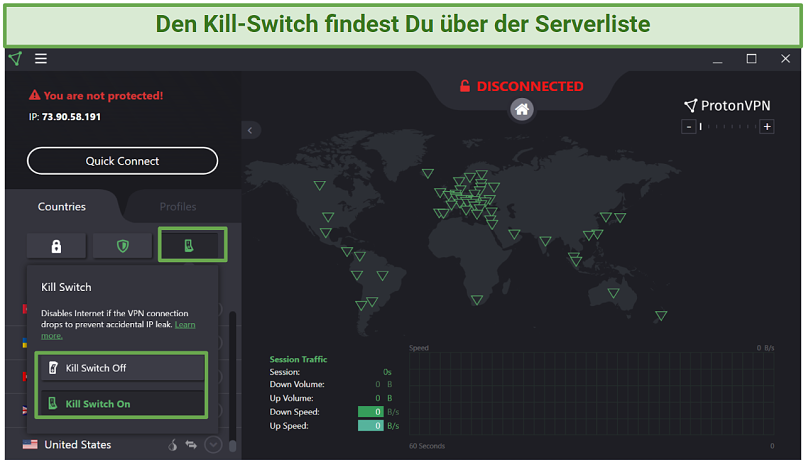806x465 pixels.
Task: Click the IP address 73.90.58.191
Action: click(71, 117)
